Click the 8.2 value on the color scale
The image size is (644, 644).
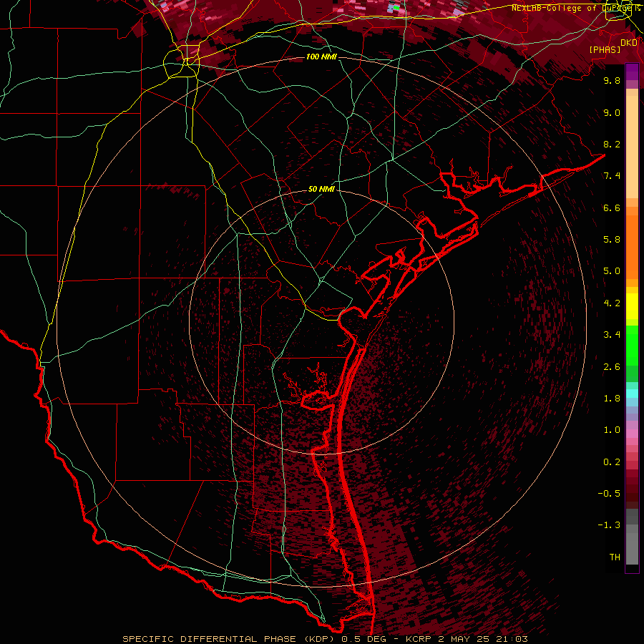[x=612, y=144]
